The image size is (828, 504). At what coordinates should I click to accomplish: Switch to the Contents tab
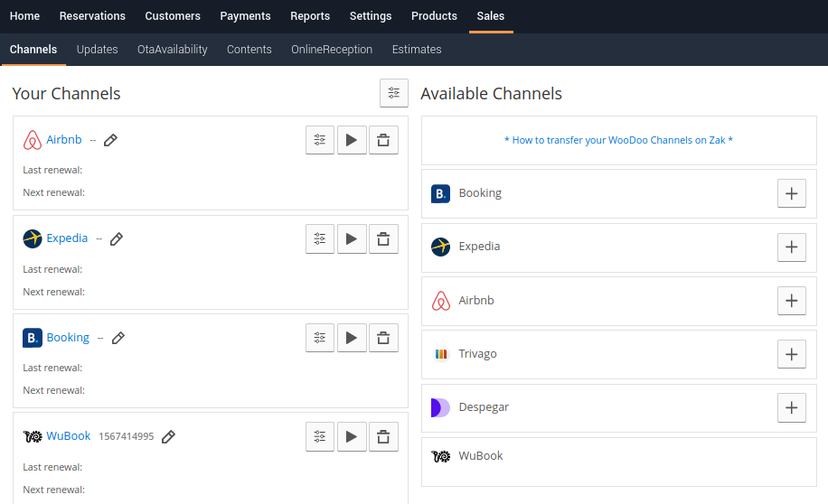point(249,50)
